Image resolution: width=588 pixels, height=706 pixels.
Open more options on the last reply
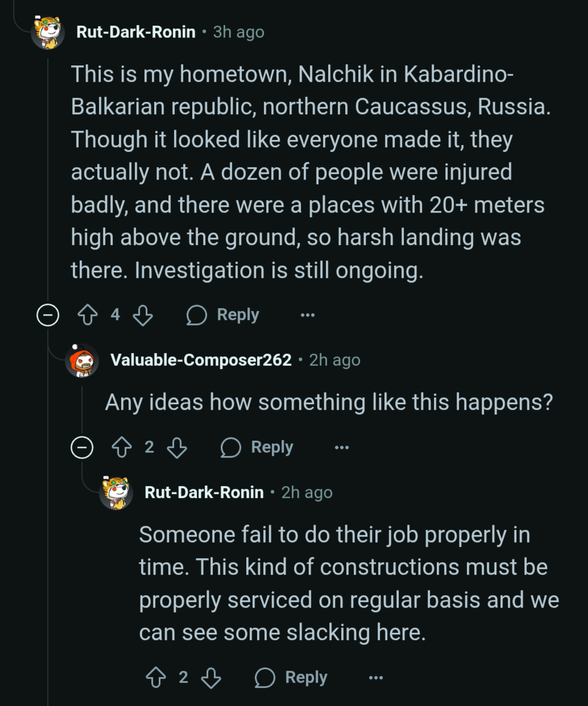coord(376,678)
